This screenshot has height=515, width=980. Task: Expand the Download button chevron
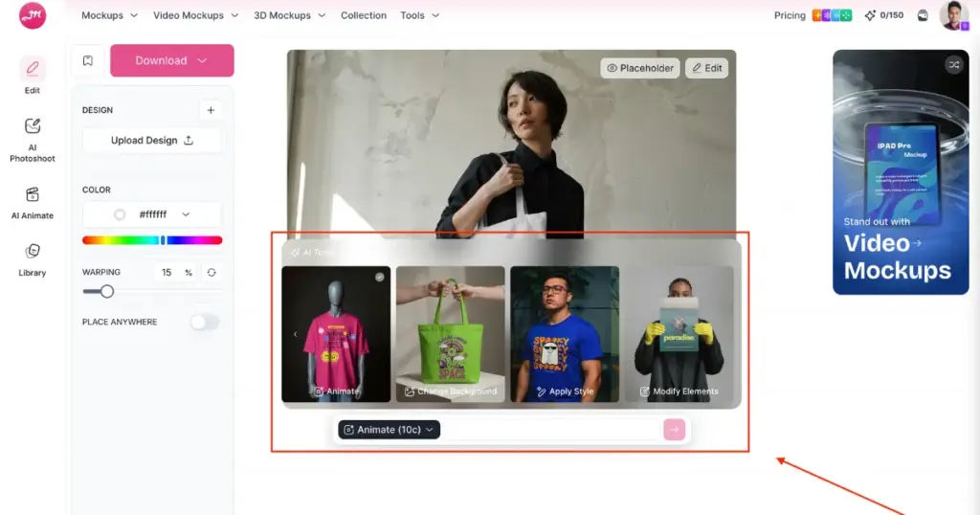click(x=202, y=60)
